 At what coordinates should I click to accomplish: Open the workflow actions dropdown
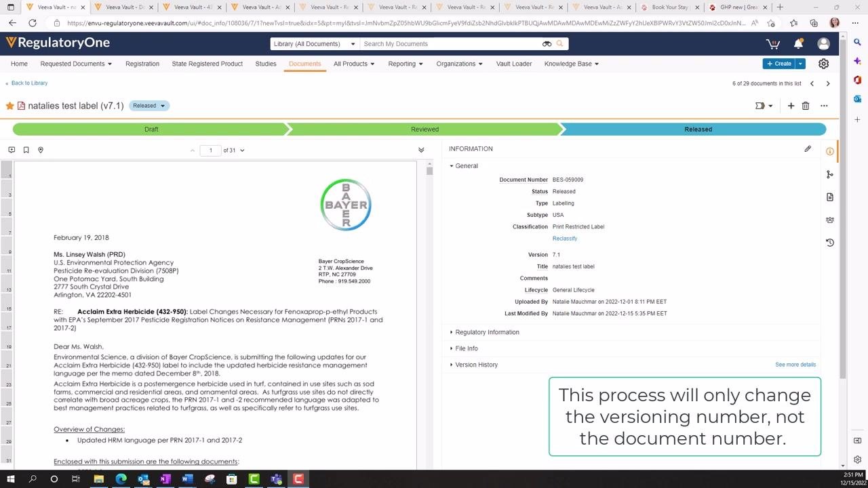click(x=764, y=106)
